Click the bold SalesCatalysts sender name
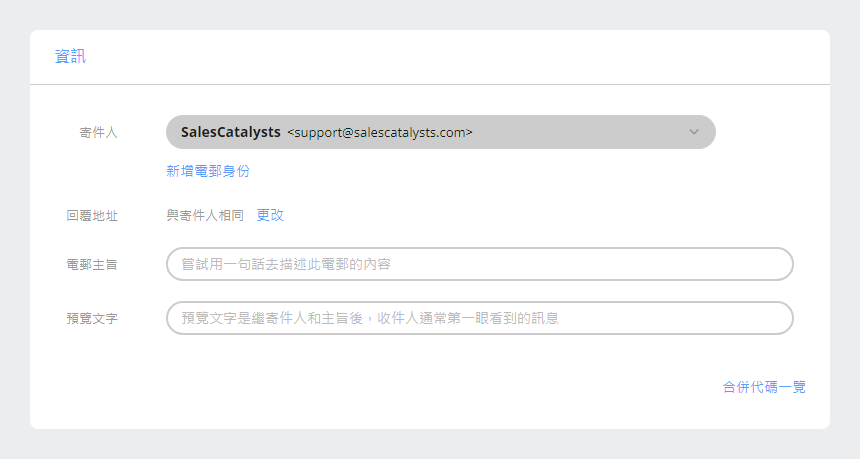 pos(230,132)
